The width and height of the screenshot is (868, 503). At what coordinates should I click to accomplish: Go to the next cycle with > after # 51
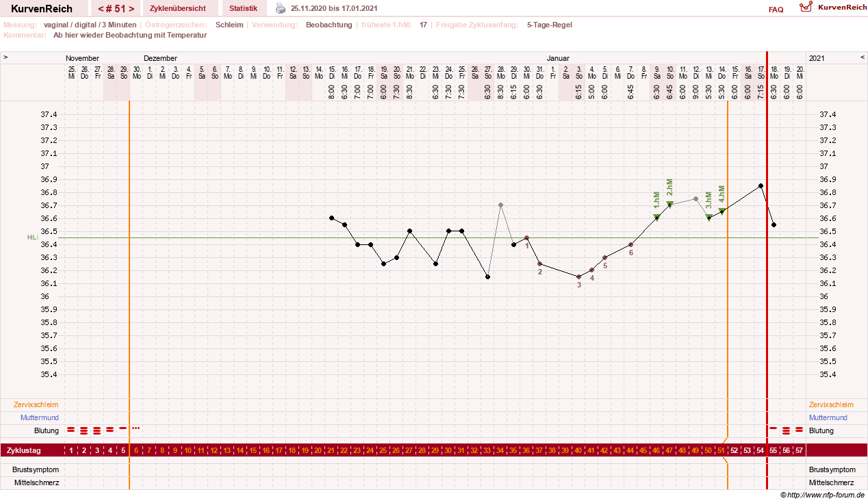(131, 8)
